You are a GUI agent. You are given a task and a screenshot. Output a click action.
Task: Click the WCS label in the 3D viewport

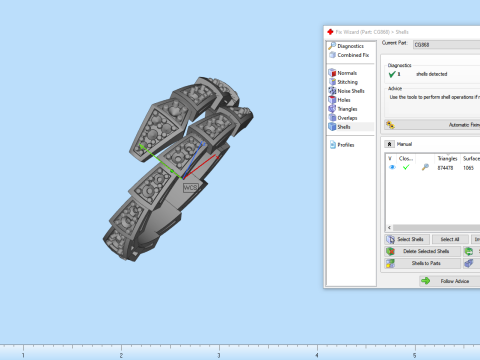(x=191, y=188)
